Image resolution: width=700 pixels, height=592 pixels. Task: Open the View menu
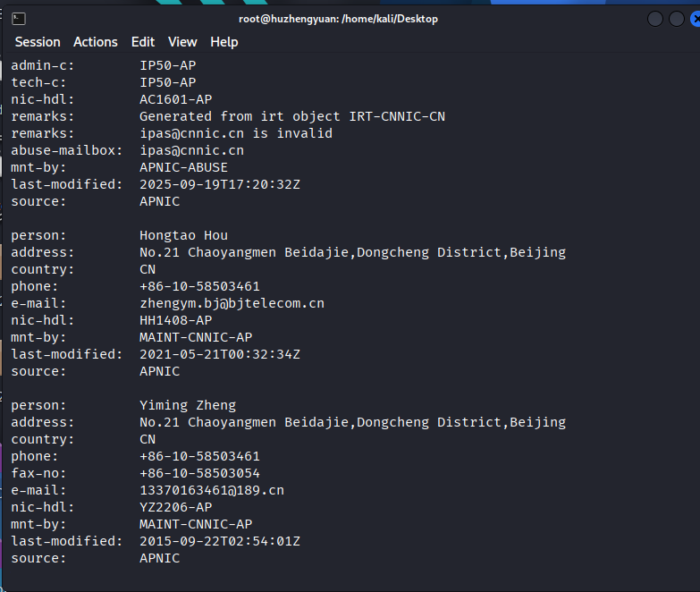coord(182,42)
